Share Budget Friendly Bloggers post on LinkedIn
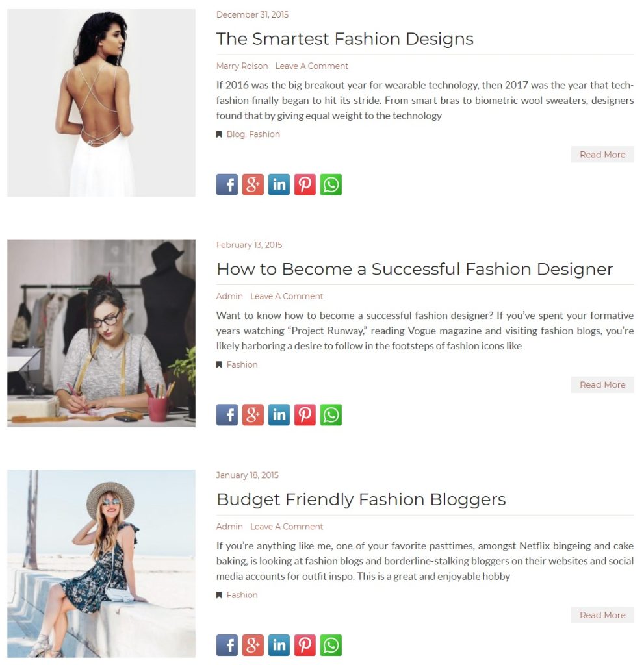644x665 pixels. pos(279,645)
